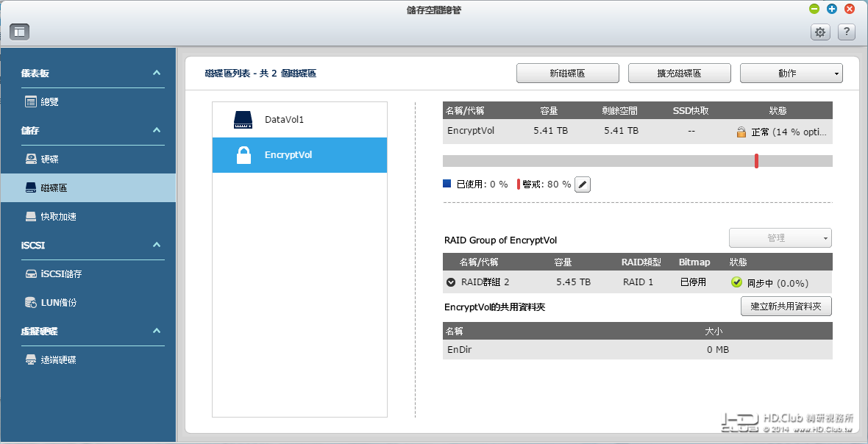This screenshot has width=868, height=444.
Task: Click the hard disk icon beside 硬碟
Action: point(31,160)
